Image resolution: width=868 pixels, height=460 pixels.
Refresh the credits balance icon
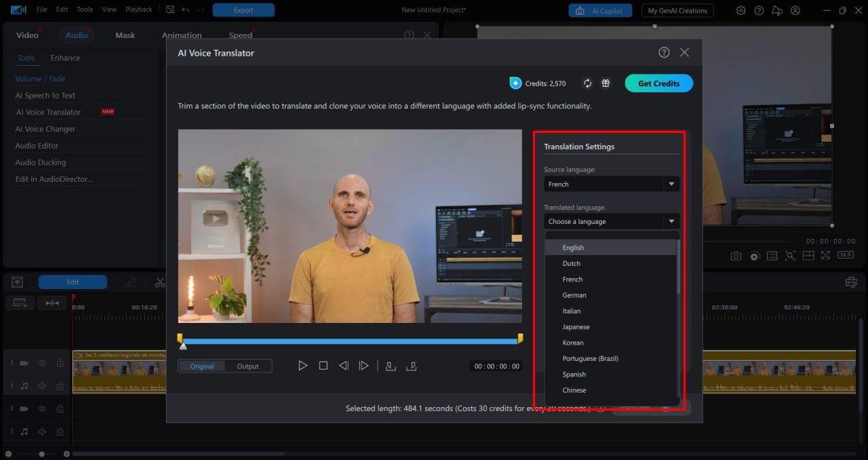tap(587, 83)
